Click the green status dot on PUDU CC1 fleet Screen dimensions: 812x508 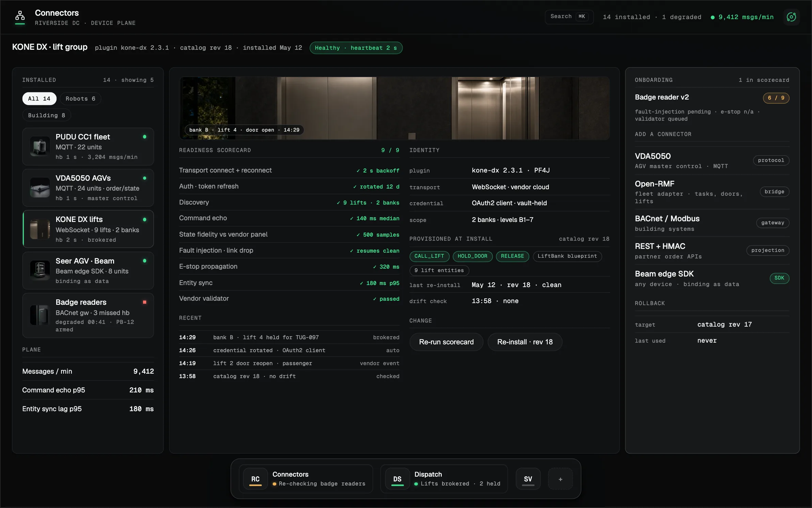[144, 137]
